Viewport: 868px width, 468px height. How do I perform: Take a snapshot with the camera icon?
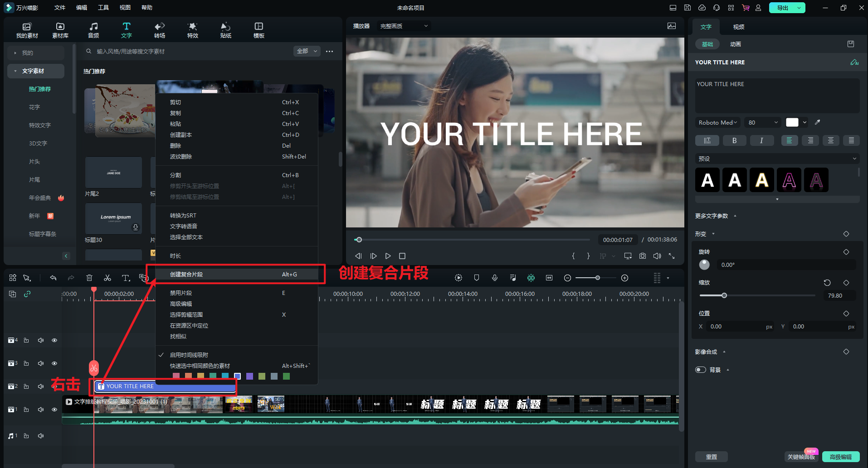[x=643, y=256]
